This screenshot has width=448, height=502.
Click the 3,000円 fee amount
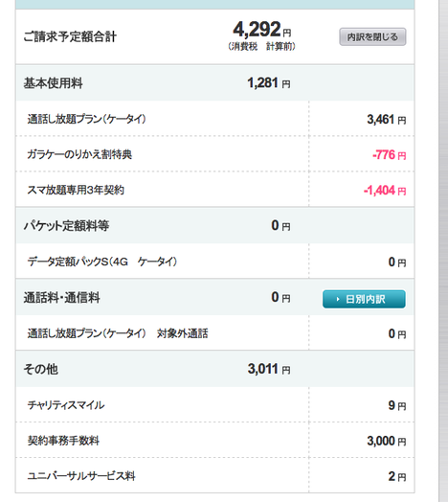tap(387, 441)
